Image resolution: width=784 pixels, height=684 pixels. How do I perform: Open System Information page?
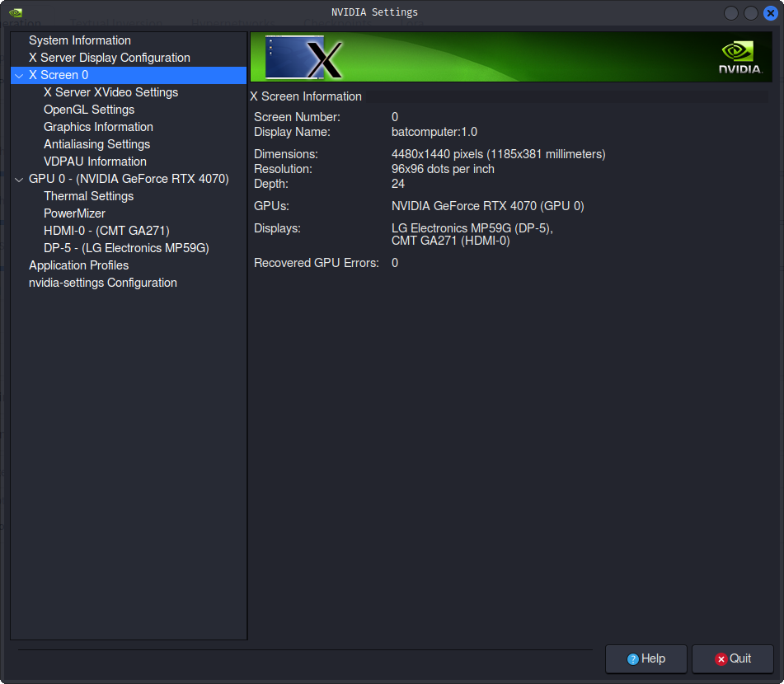click(79, 40)
